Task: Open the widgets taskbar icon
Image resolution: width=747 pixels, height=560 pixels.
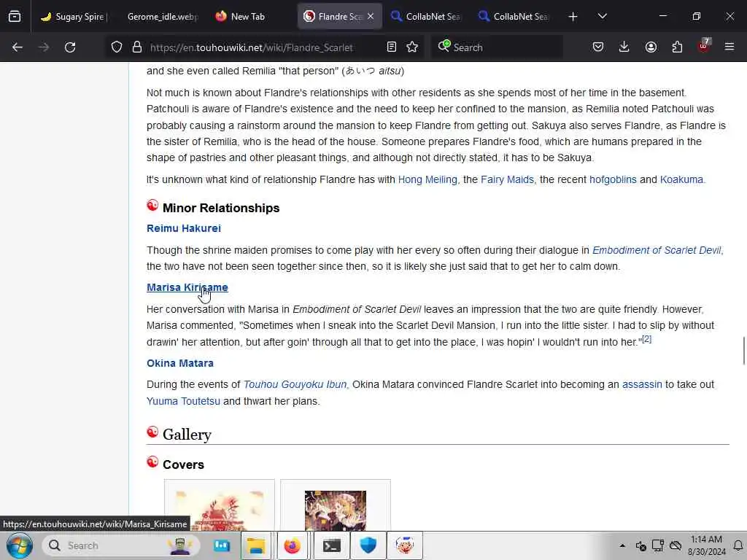Action: (x=222, y=545)
